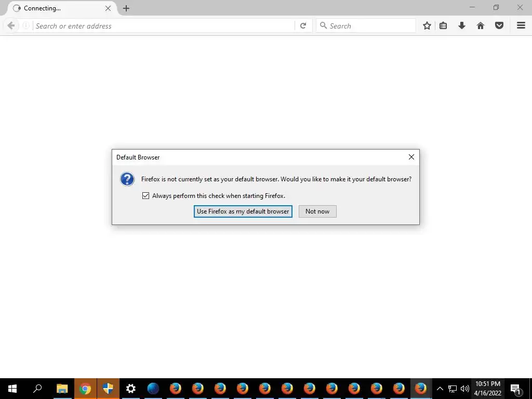The height and width of the screenshot is (399, 532).
Task: Open File Explorer from taskbar
Action: pos(62,389)
